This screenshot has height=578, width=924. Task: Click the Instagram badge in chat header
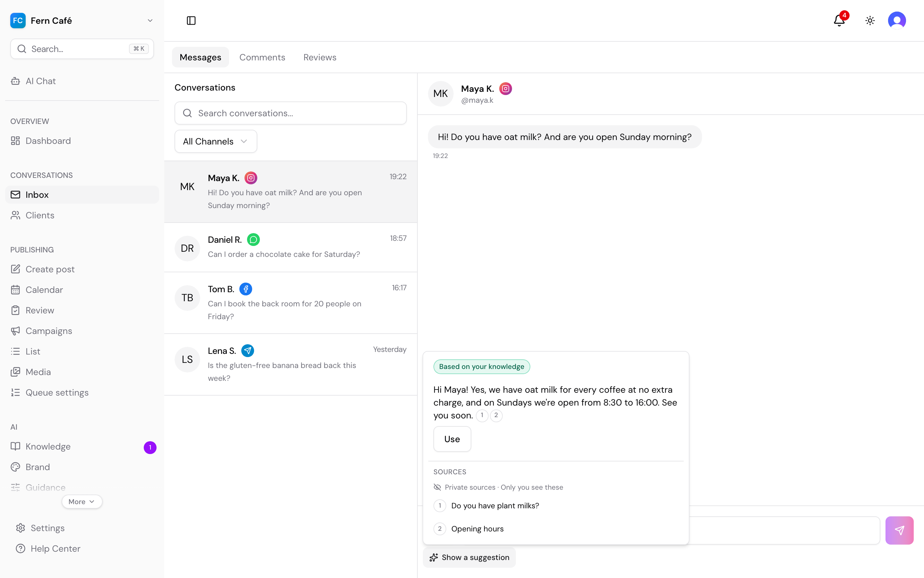click(506, 89)
